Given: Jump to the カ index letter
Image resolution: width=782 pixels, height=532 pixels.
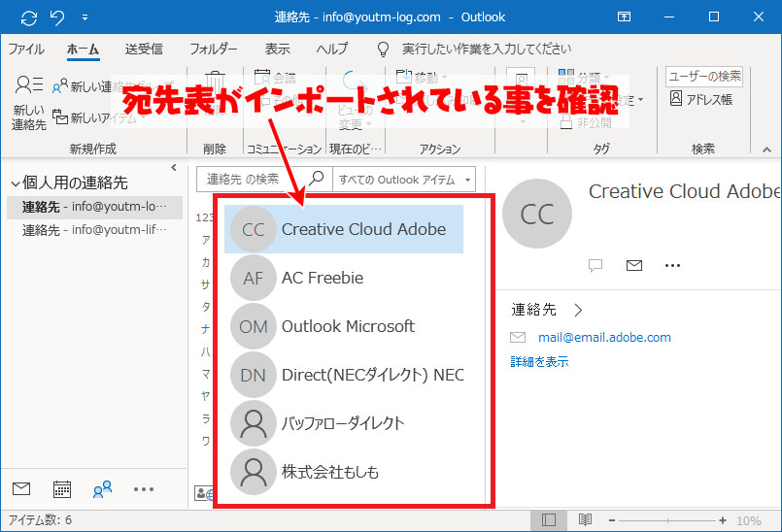Looking at the screenshot, I should point(206,262).
